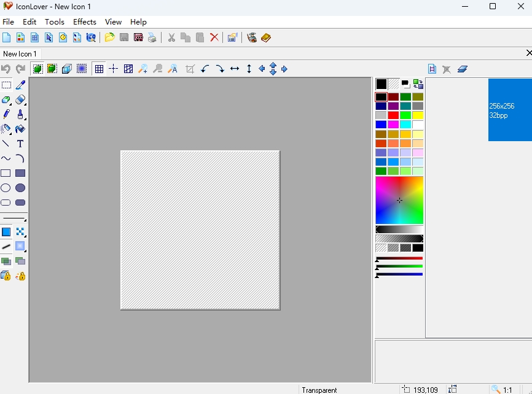Viewport: 532px width, 394px height.
Task: Adjust the red channel slider
Action: click(399, 259)
